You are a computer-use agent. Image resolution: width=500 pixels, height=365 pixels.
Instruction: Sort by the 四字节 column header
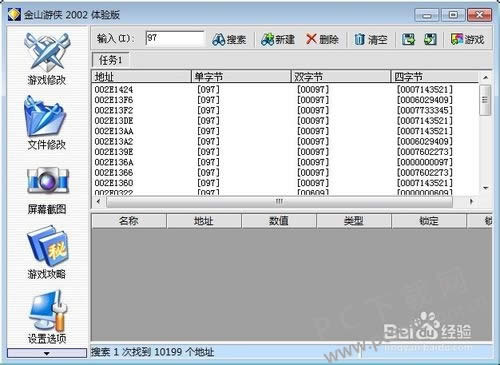434,77
